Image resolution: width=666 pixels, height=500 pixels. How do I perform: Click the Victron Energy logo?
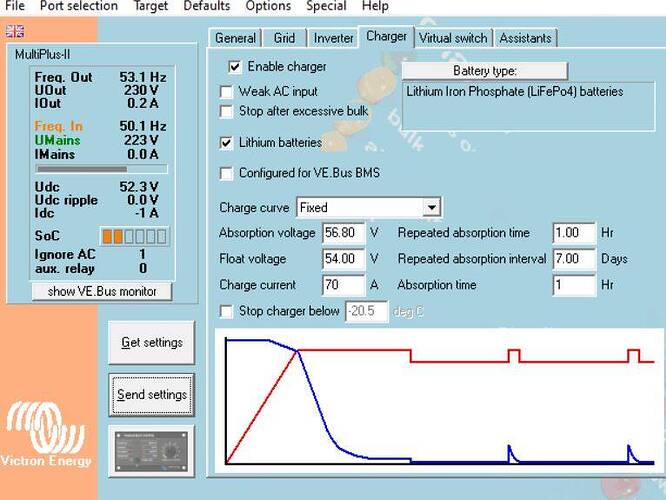click(x=46, y=434)
